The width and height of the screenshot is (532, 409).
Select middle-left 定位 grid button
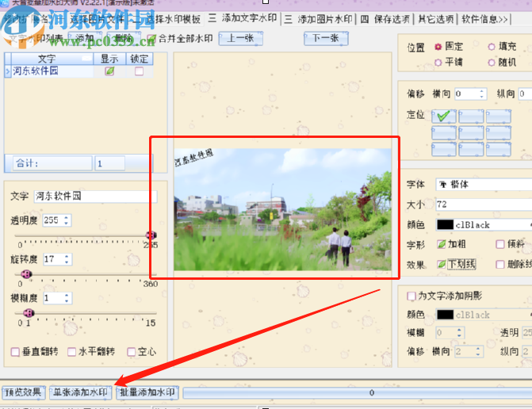[444, 133]
